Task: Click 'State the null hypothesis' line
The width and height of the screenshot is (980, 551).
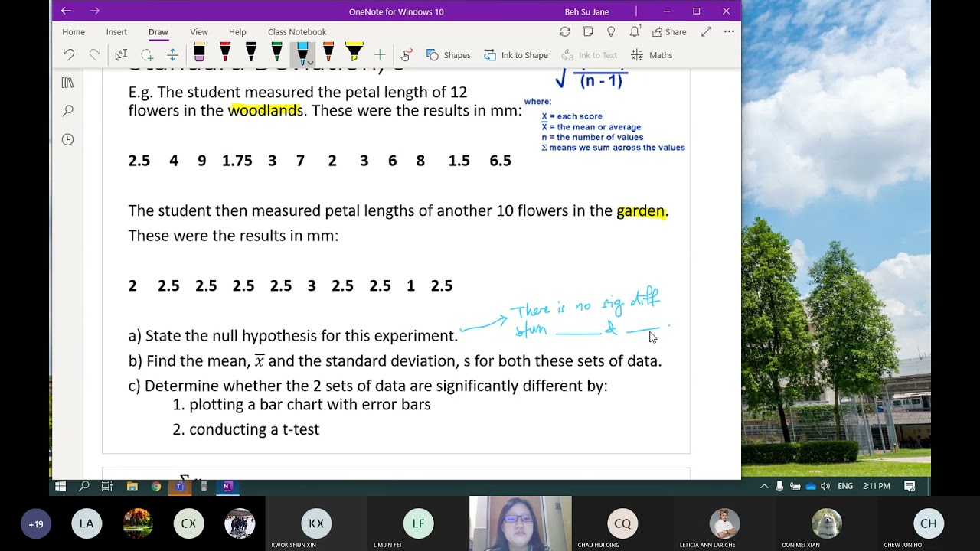Action: 293,335
